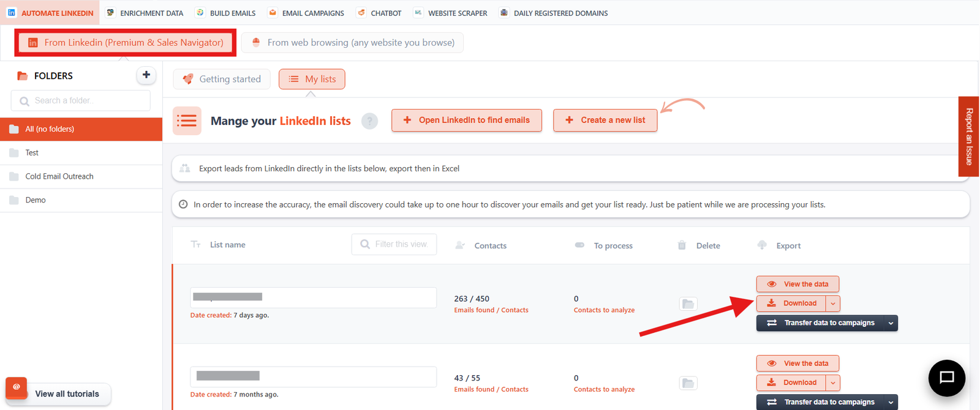Switch to Getting started tab
The image size is (980, 410).
pos(222,79)
